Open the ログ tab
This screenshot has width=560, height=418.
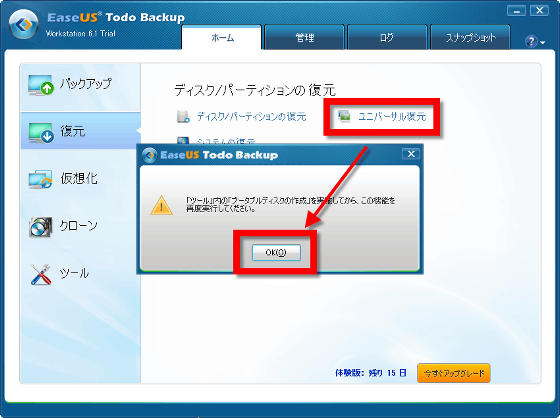[387, 38]
